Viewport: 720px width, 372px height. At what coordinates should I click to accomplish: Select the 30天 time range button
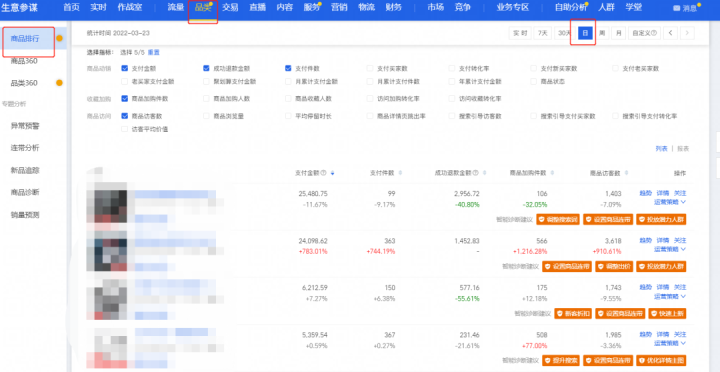pyautogui.click(x=564, y=33)
